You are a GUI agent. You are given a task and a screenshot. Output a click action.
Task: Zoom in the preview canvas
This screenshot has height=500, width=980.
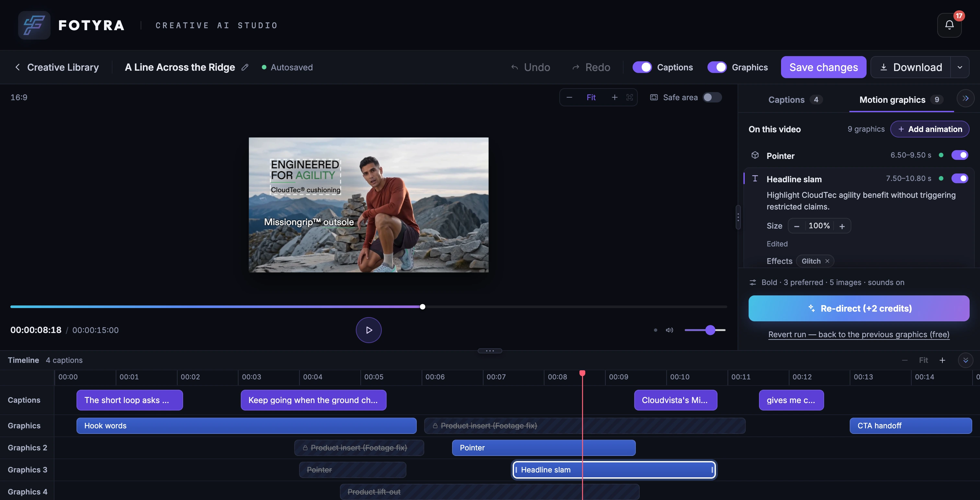pyautogui.click(x=614, y=97)
